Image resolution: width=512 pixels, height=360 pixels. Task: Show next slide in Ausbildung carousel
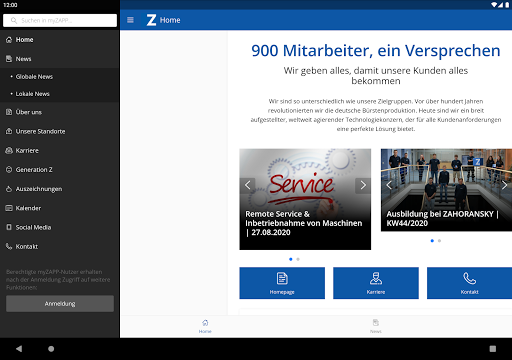click(504, 185)
